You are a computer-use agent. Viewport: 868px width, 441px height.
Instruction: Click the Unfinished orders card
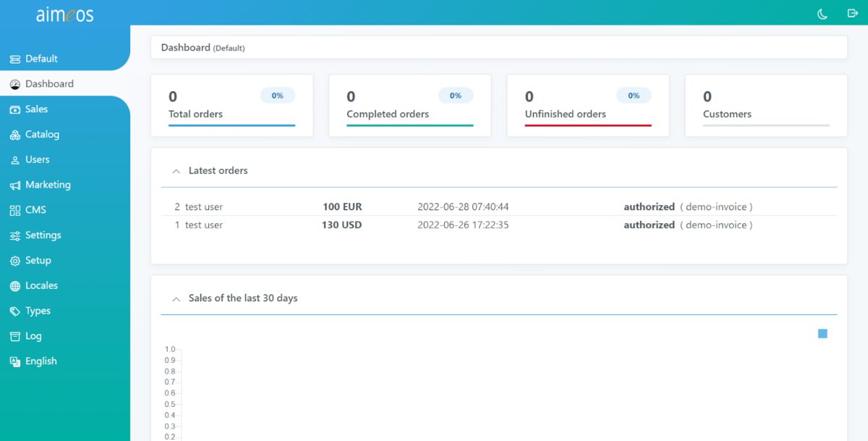click(588, 106)
